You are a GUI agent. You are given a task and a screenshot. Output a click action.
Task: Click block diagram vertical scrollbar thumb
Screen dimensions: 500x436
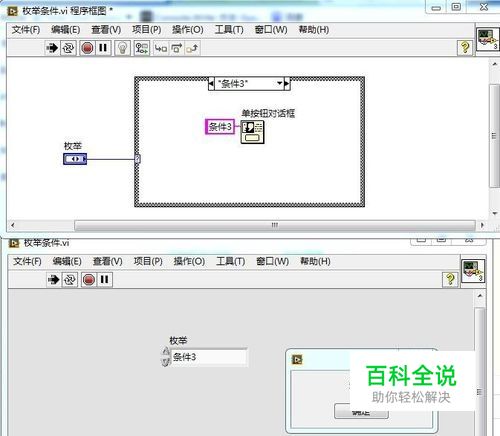pos(494,136)
